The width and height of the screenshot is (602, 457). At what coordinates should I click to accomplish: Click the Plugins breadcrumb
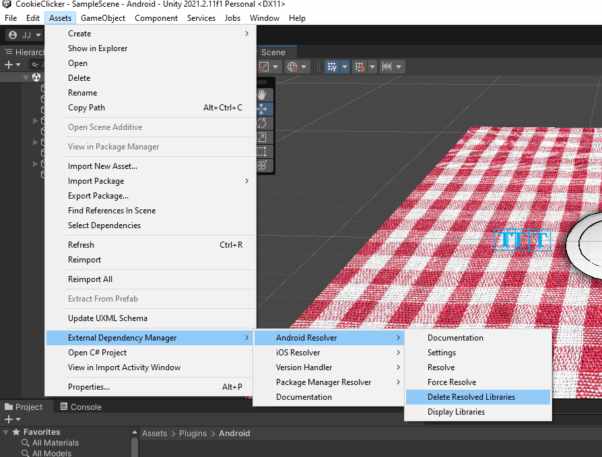point(193,434)
